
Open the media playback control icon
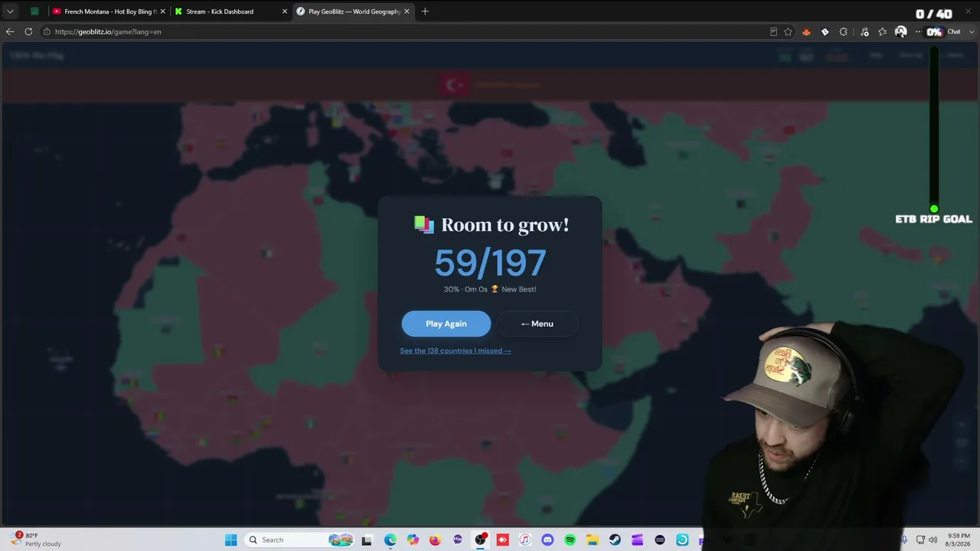[864, 31]
